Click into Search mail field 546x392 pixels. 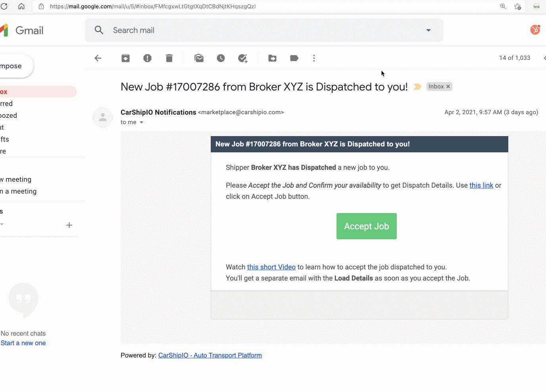(x=264, y=30)
